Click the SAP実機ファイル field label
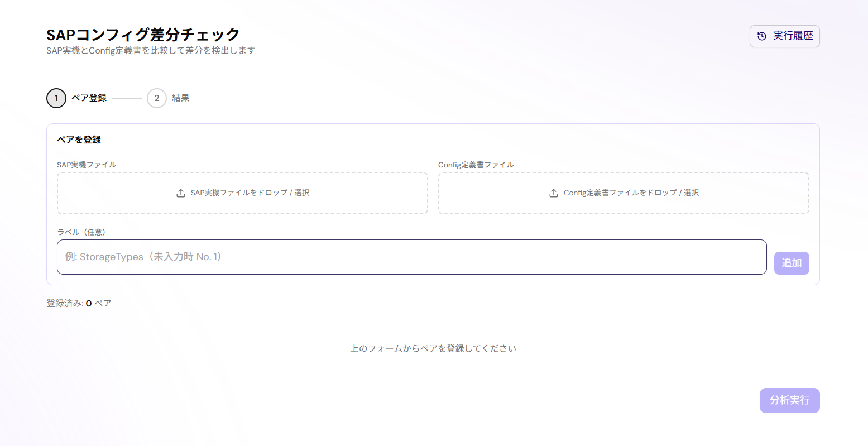The width and height of the screenshot is (868, 446). point(87,165)
